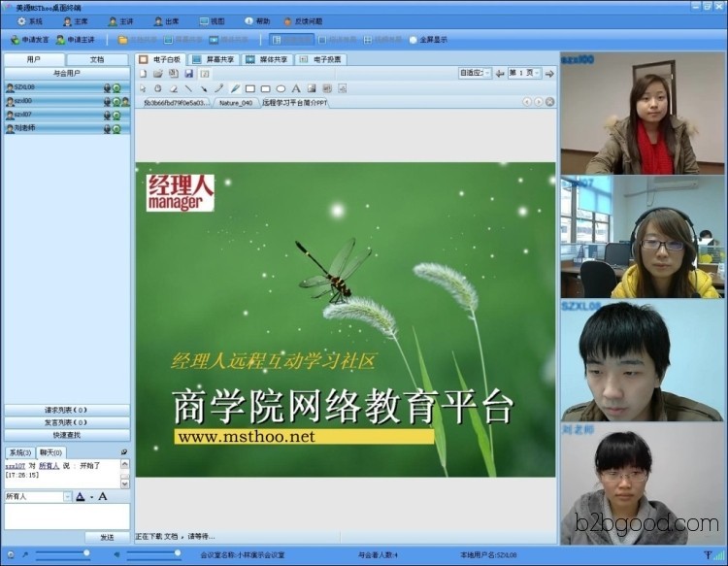Toggle 刘老师's microphone status icon
This screenshot has height=566, width=728.
pyautogui.click(x=107, y=128)
